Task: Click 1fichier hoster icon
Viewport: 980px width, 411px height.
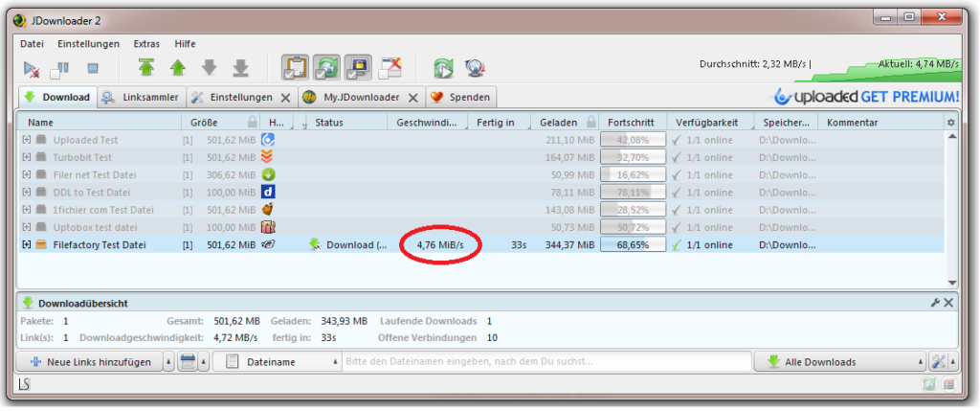Action: click(x=268, y=210)
